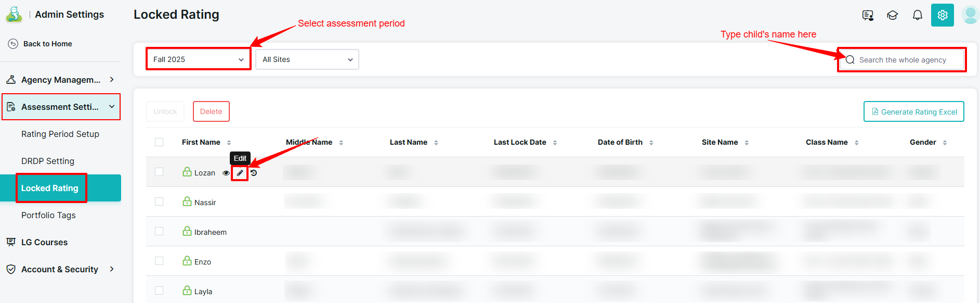Open Rating Period Setup in sidebar
This screenshot has height=303, width=980.
(x=60, y=134)
